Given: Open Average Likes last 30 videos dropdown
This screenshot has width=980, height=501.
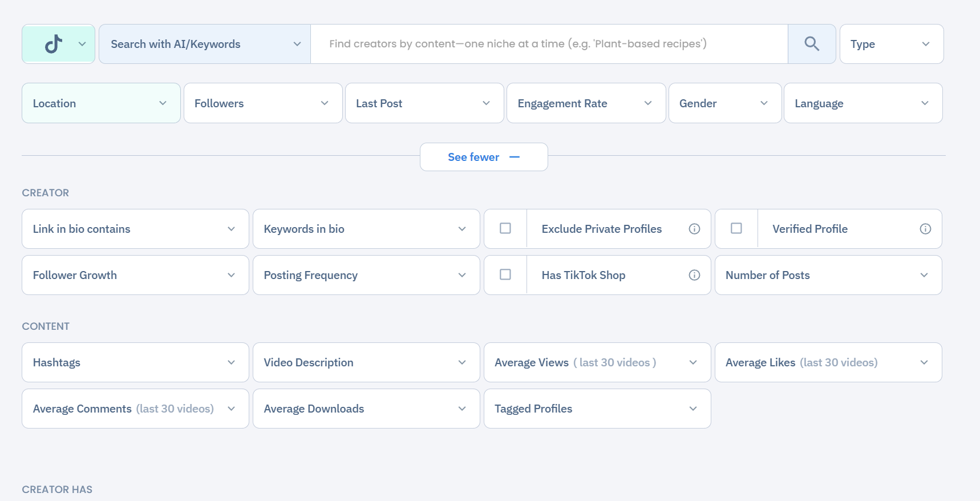Looking at the screenshot, I should [828, 362].
